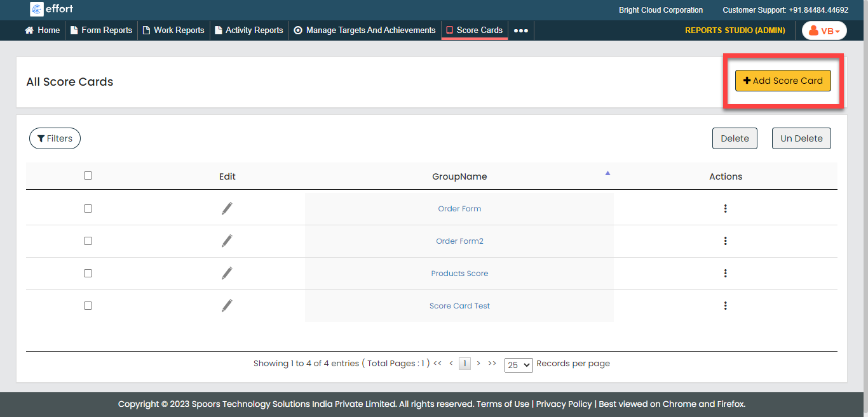
Task: Switch to Manage Targets And Achievements
Action: (x=365, y=30)
